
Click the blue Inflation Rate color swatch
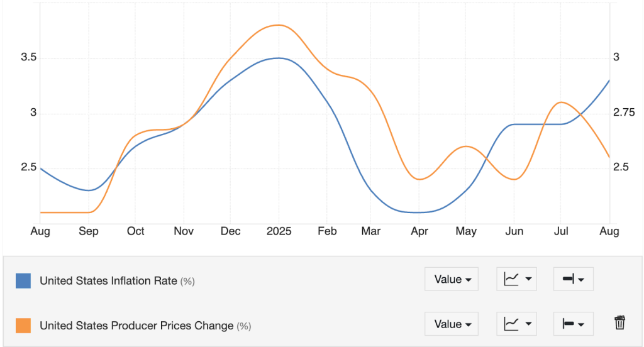(23, 280)
